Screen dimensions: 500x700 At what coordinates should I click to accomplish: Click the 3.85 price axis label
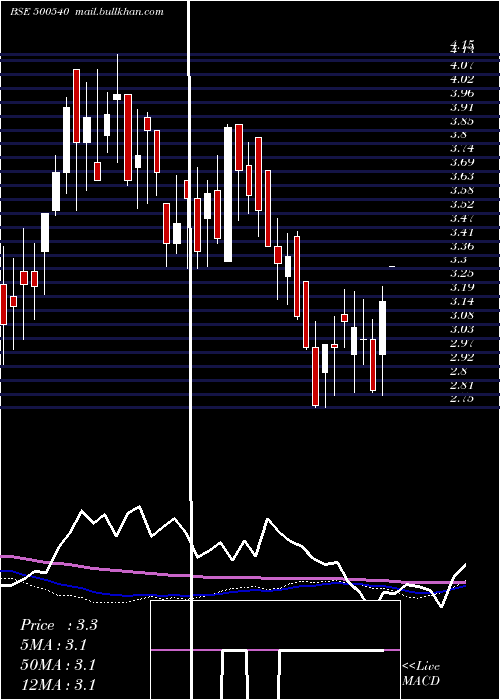[x=462, y=121]
